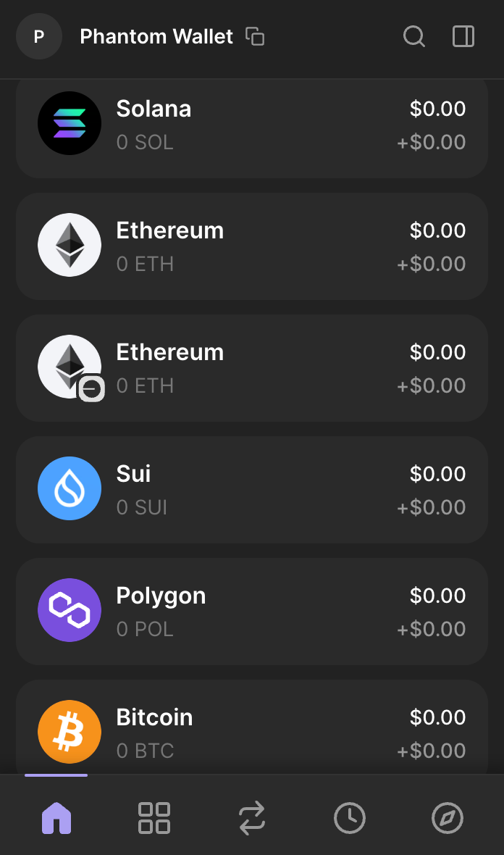504x855 pixels.
Task: Select the Ethereum row showing 0 ETH
Action: pyautogui.click(x=251, y=245)
